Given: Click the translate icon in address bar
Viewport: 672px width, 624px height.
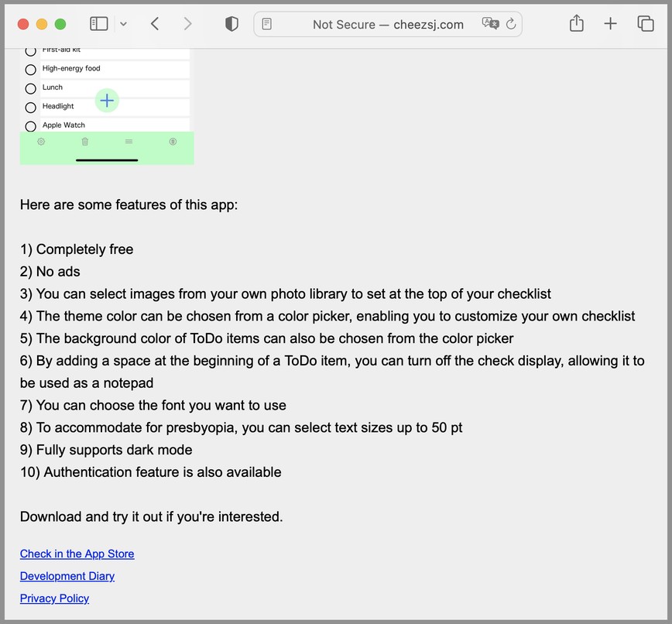Looking at the screenshot, I should click(x=489, y=24).
